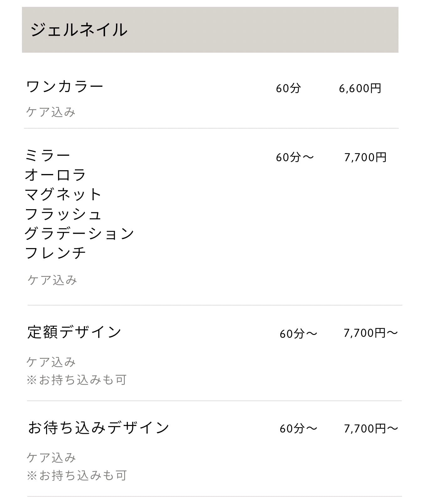Open the お待ち込みデザイン menu item

click(98, 428)
